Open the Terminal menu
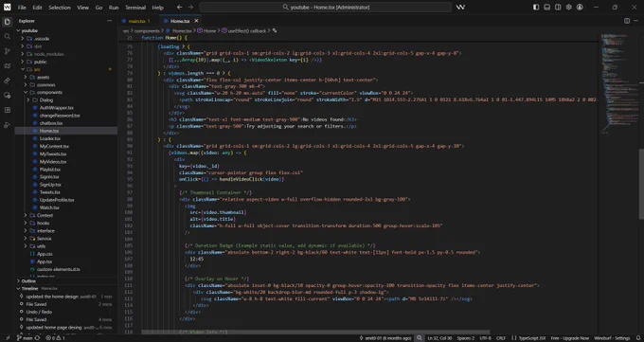This screenshot has width=644, height=342. pyautogui.click(x=135, y=8)
